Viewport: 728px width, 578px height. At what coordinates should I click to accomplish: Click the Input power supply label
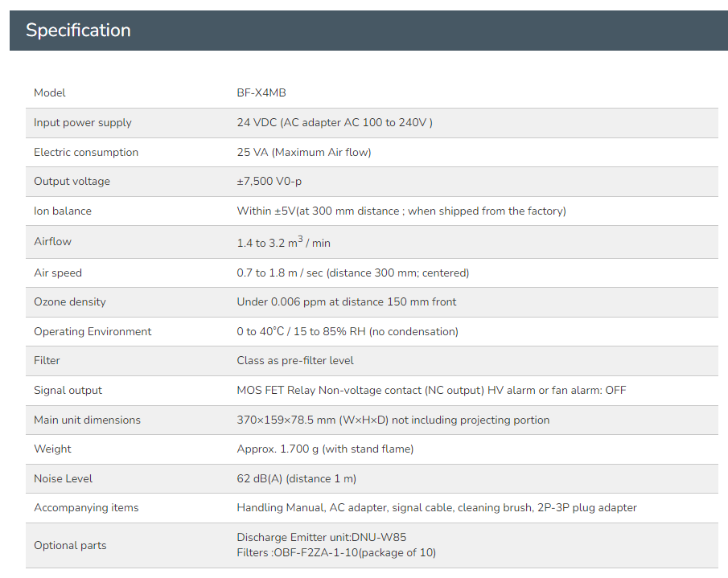click(83, 123)
